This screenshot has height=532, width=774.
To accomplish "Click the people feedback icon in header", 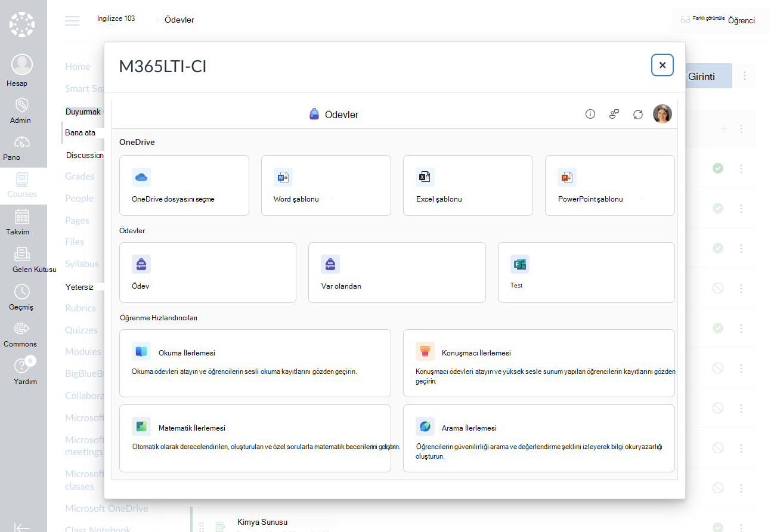I will point(614,114).
